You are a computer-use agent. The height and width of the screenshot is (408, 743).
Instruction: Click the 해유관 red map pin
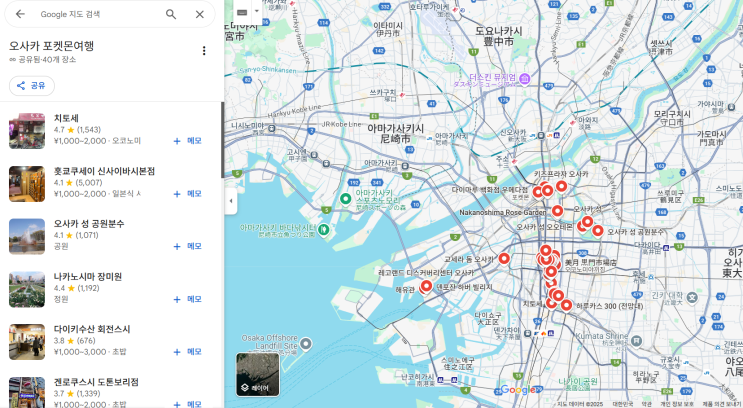click(x=426, y=286)
